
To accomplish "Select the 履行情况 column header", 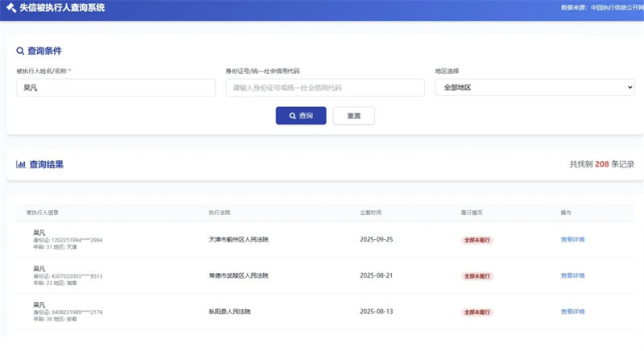I will pos(471,213).
